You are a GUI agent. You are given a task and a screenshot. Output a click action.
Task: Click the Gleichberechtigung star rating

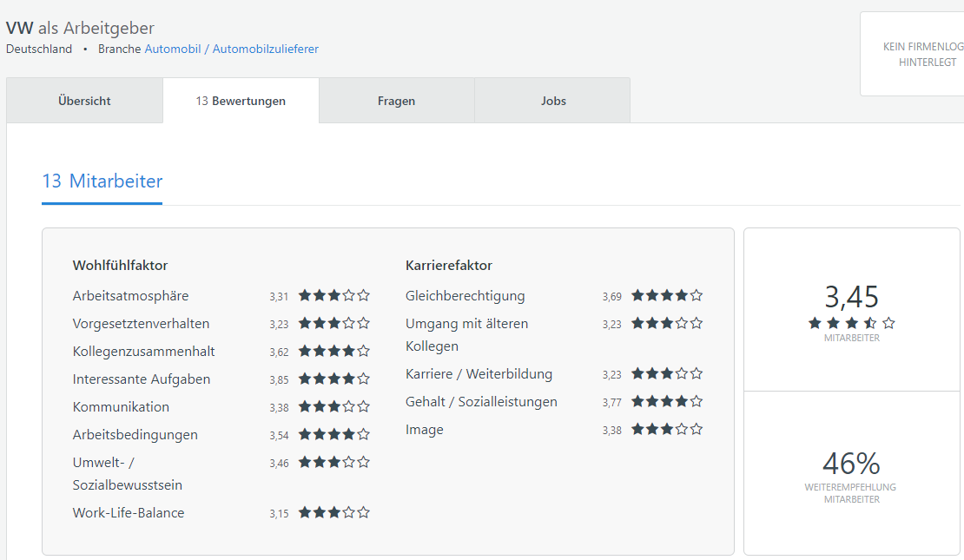(x=667, y=296)
